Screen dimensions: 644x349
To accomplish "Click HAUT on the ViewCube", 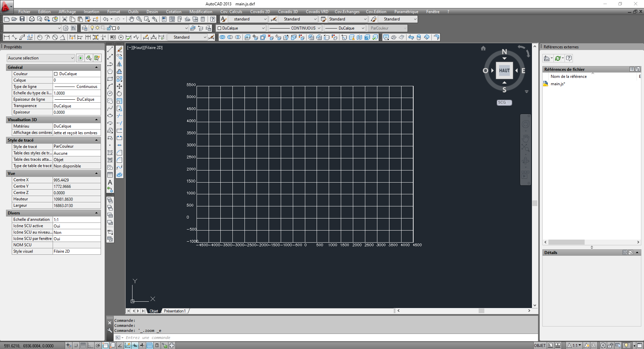I will click(x=504, y=70).
